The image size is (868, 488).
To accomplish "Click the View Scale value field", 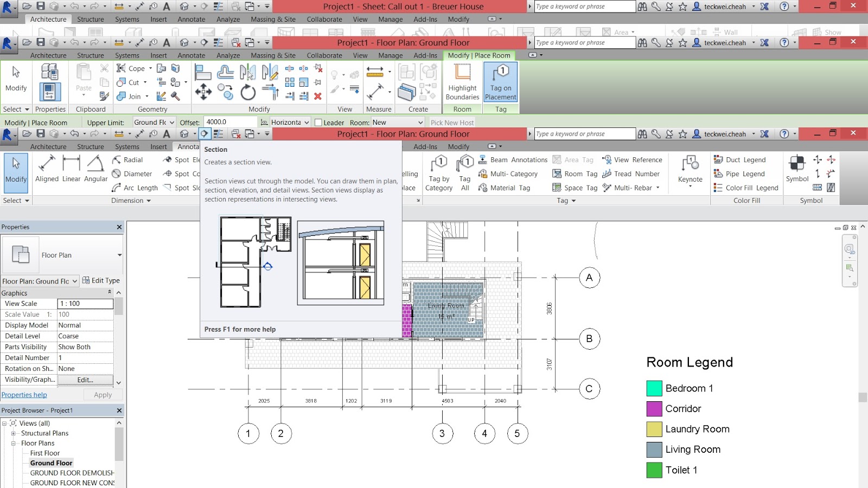I will tap(85, 304).
